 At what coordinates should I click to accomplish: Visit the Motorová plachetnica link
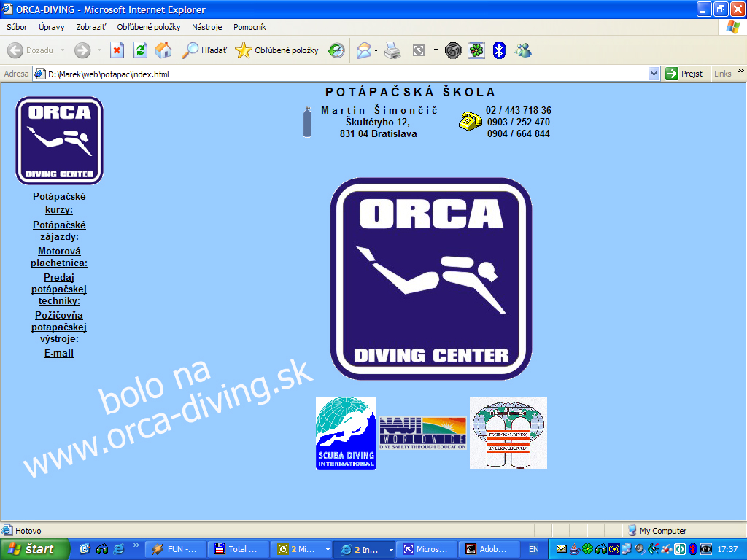point(59,257)
